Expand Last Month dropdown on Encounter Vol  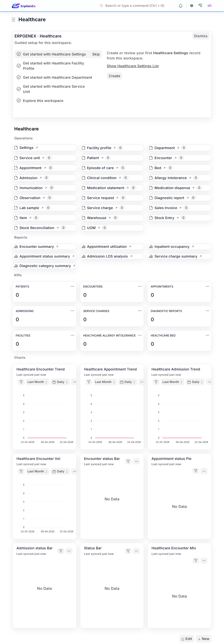pyautogui.click(x=37, y=471)
